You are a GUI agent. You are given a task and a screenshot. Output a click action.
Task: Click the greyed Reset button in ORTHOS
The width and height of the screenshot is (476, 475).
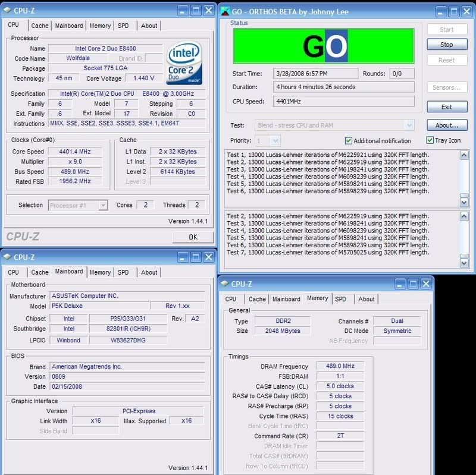click(x=447, y=60)
